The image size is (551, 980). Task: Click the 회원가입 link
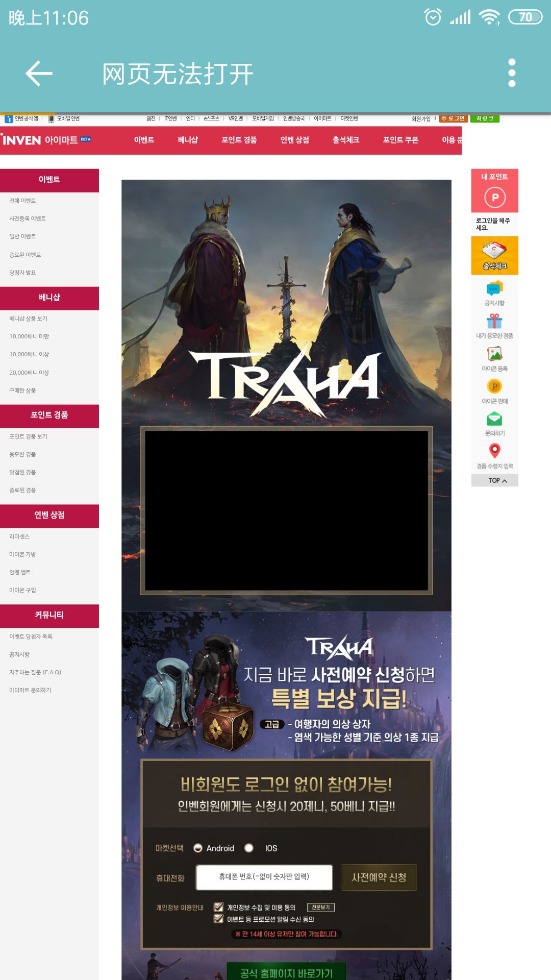click(421, 119)
